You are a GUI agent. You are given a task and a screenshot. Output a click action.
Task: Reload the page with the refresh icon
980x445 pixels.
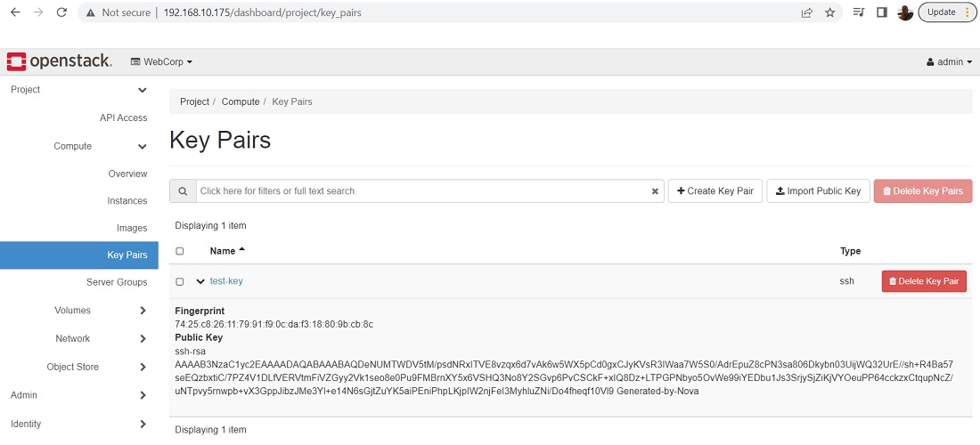tap(61, 12)
